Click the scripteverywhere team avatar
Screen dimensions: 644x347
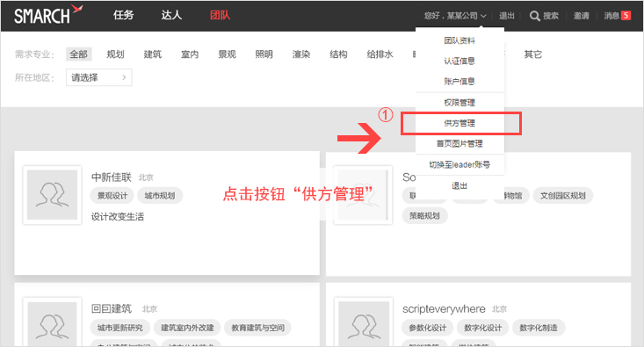(364, 322)
